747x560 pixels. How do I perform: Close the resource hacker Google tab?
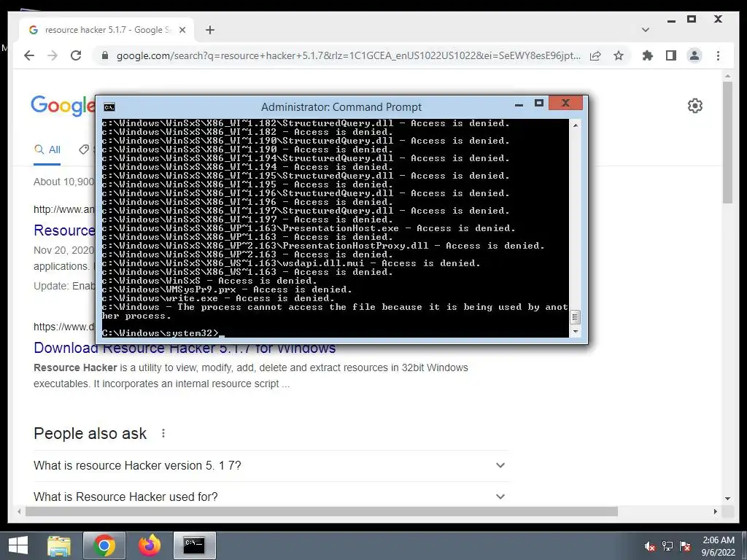coord(182,30)
